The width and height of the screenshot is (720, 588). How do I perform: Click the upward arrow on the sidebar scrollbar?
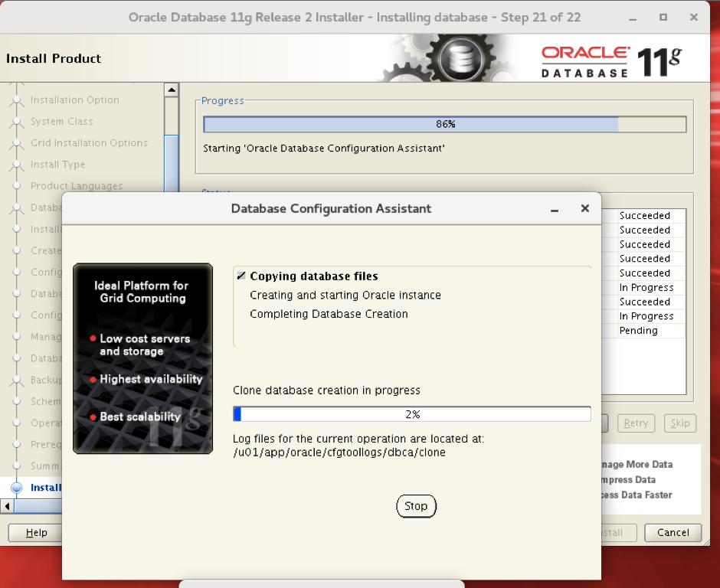tap(172, 88)
